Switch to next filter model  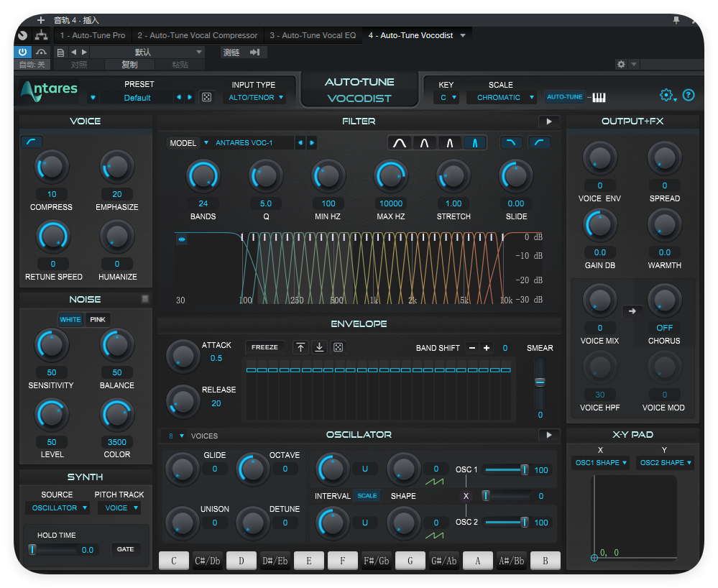click(x=312, y=143)
